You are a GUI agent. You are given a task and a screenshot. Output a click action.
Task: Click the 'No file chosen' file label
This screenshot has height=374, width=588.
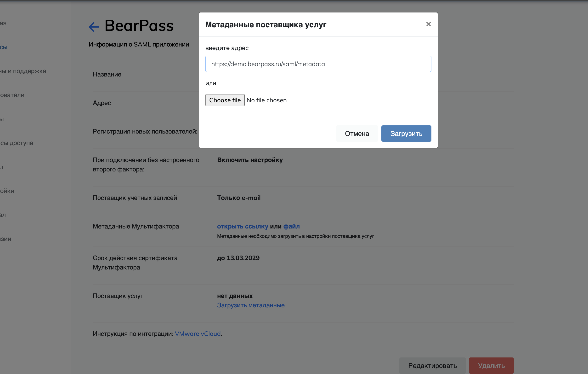pos(266,100)
